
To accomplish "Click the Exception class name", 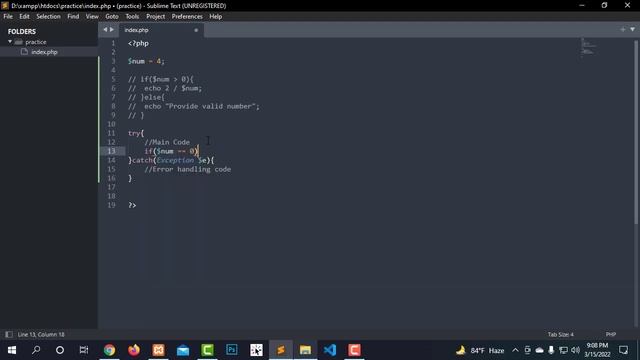I will [x=175, y=160].
